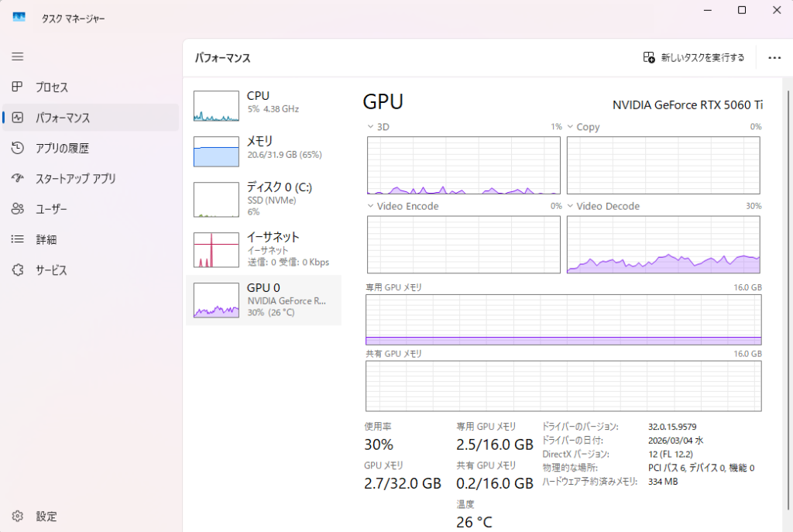The image size is (793, 532).
Task: Click the スタートアップ アプリ icon
Action: [18, 178]
